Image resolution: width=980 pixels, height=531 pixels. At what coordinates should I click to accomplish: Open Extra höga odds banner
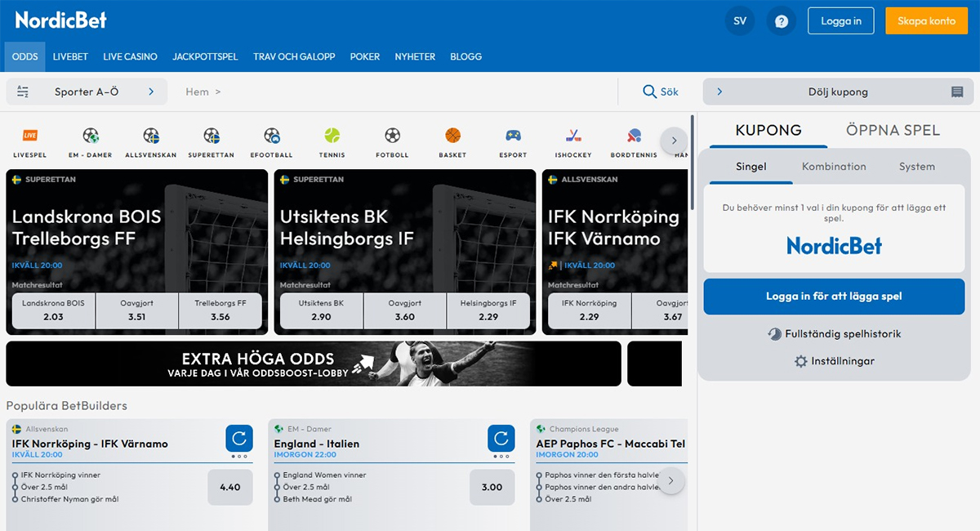coord(314,364)
